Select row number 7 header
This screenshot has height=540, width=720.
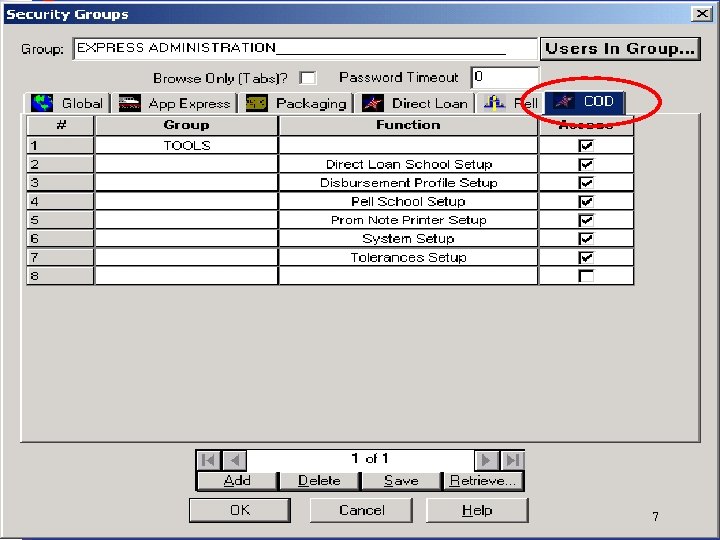tap(60, 257)
